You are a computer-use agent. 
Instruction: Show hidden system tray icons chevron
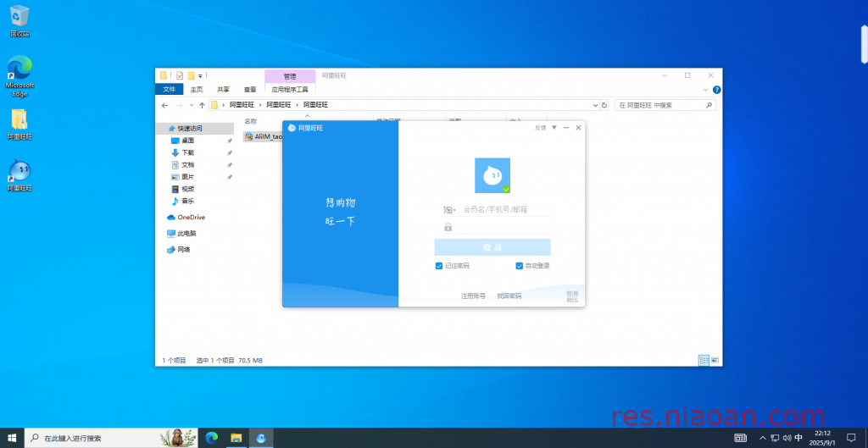763,438
